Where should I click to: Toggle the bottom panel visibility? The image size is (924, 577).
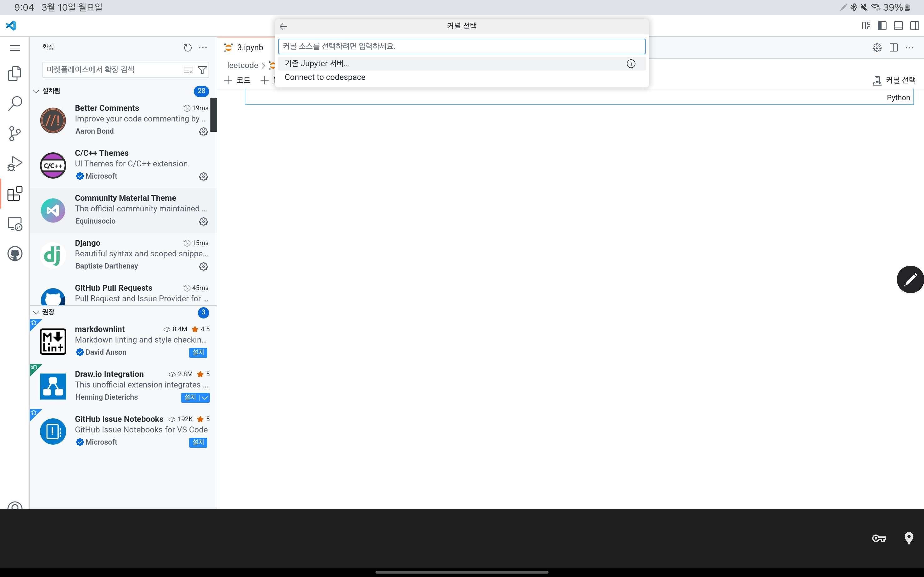pos(898,26)
